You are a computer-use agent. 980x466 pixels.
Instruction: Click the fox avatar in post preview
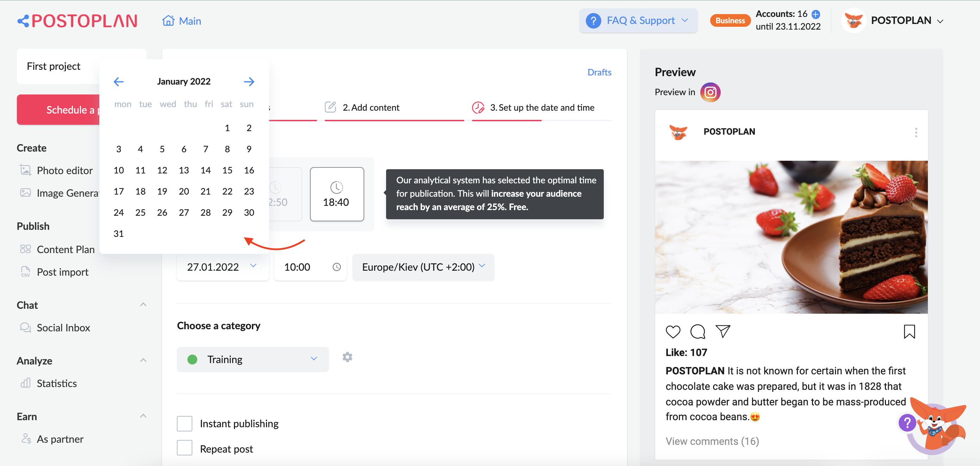[x=678, y=132]
